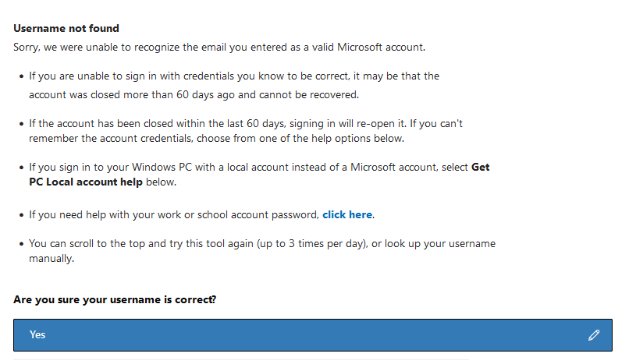This screenshot has width=636, height=364.
Task: Click the bullet dot before "You can scroll"
Action: click(20, 244)
